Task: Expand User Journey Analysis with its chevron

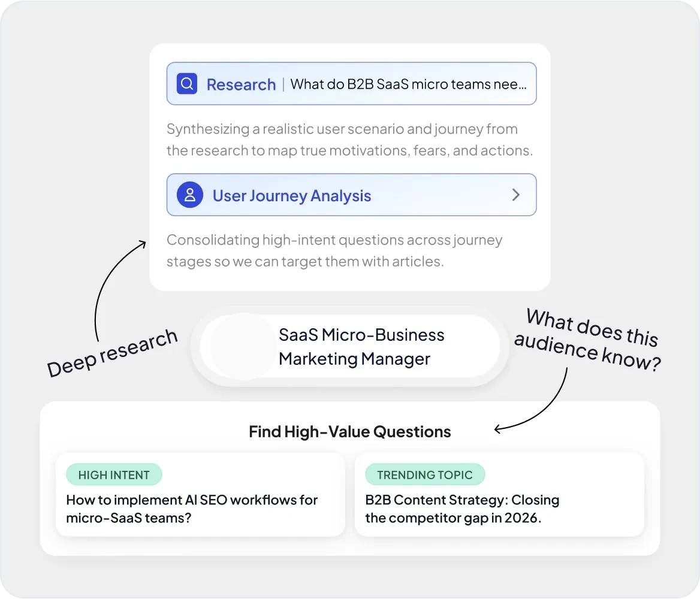Action: coord(515,195)
